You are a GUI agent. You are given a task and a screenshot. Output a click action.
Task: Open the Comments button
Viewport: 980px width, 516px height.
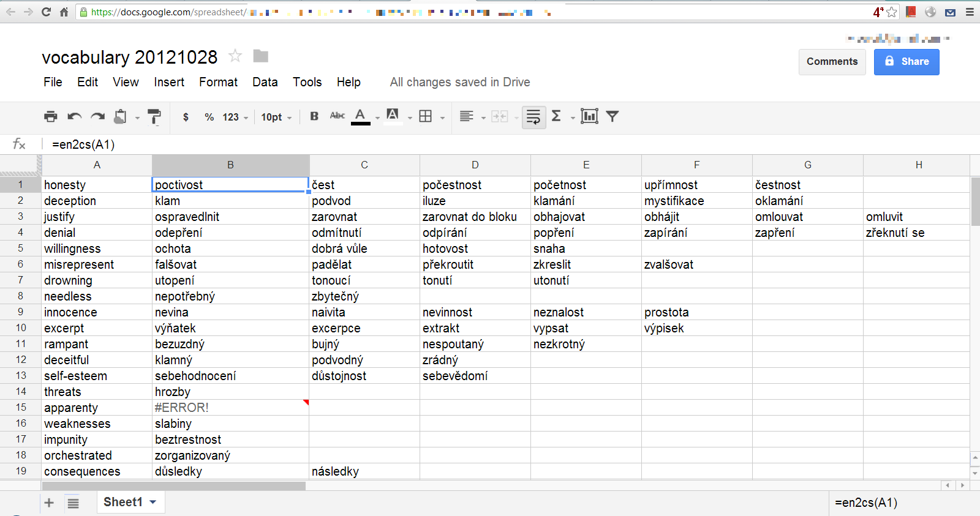pyautogui.click(x=832, y=62)
